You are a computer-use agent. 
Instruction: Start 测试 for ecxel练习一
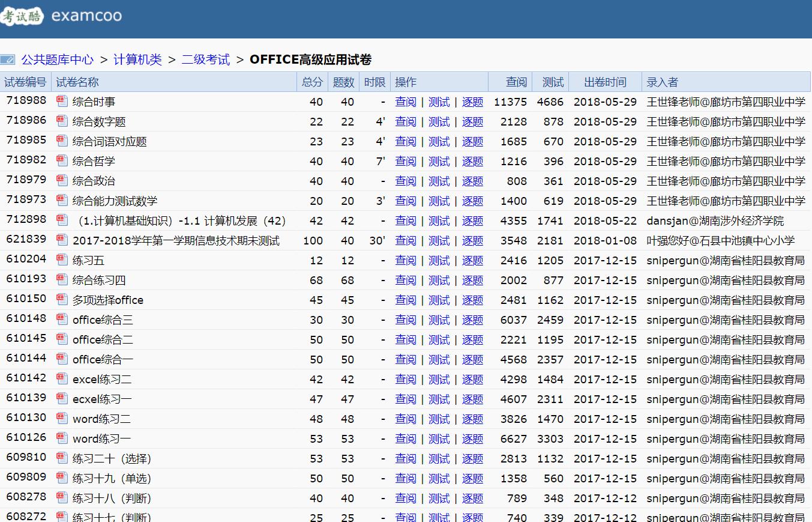point(439,399)
